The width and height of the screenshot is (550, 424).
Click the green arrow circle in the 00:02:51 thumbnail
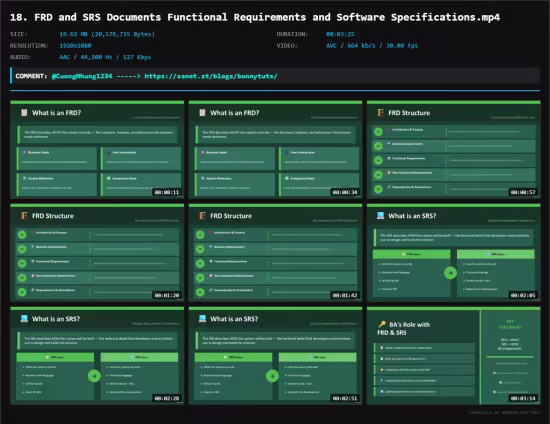272,376
